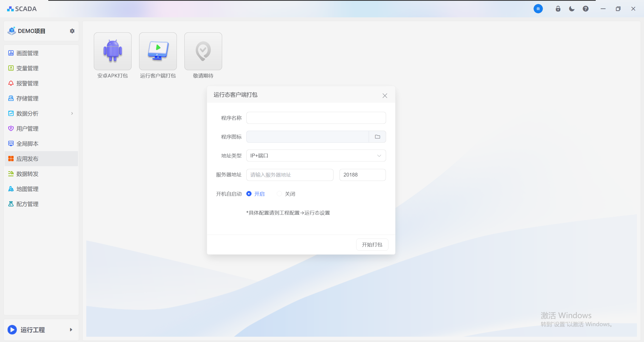Click the DEMO project settings gear
This screenshot has width=644, height=342.
(72, 31)
